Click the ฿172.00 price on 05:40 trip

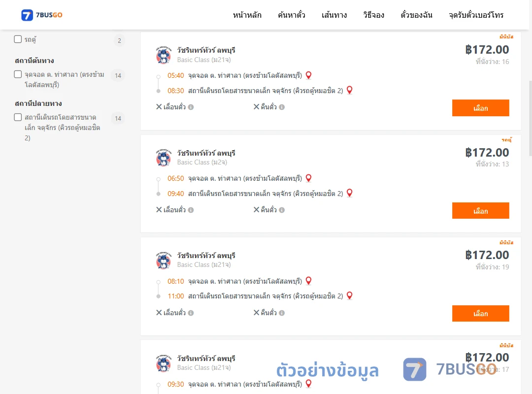[487, 50]
